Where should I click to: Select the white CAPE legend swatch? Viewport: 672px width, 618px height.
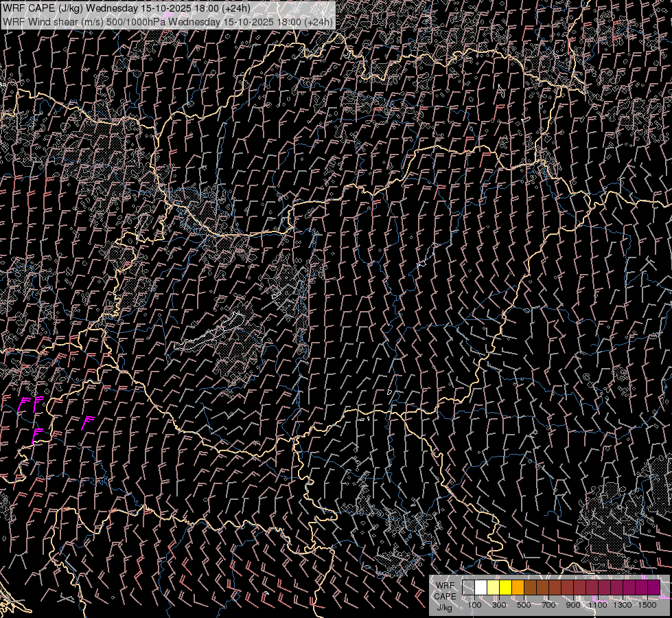click(x=481, y=588)
